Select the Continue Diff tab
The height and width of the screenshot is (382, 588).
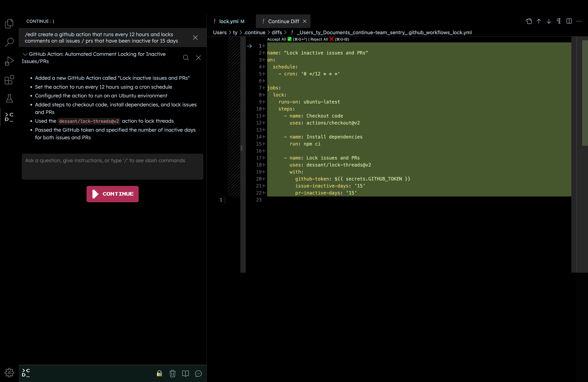point(283,22)
